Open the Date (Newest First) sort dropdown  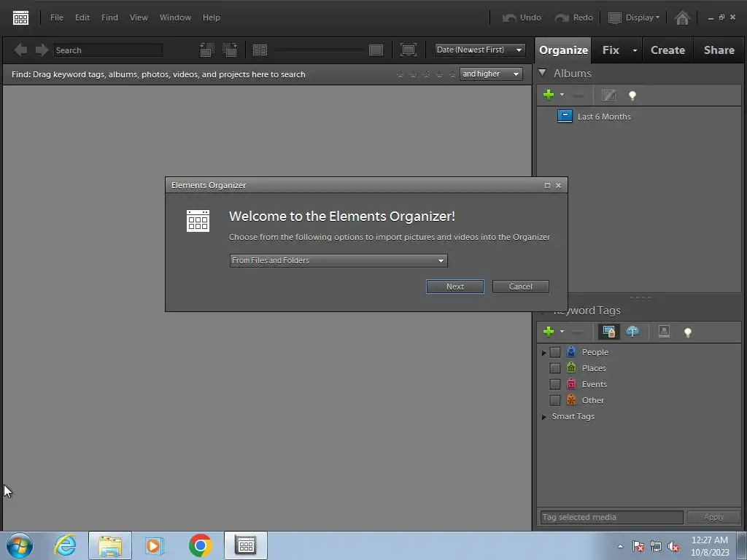tap(480, 50)
